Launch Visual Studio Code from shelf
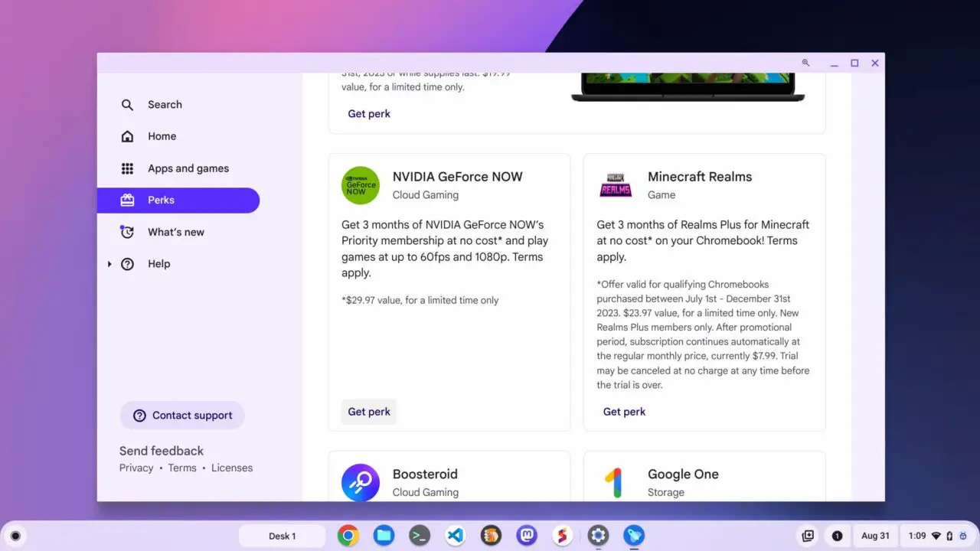The width and height of the screenshot is (980, 551). [x=455, y=536]
